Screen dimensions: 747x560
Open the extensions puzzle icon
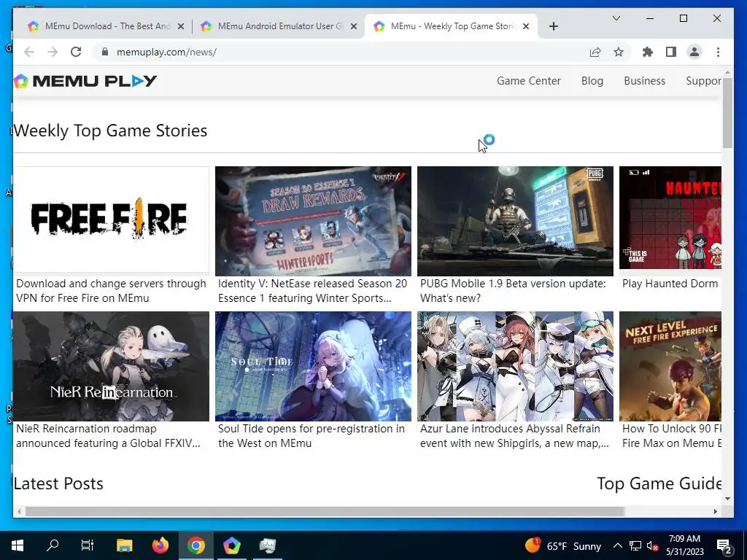(648, 52)
